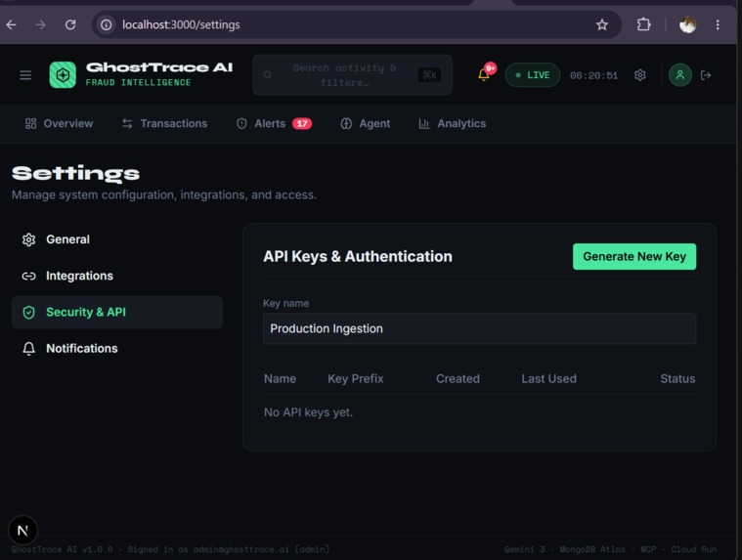Click the ⌘K shortcut badge

[429, 74]
